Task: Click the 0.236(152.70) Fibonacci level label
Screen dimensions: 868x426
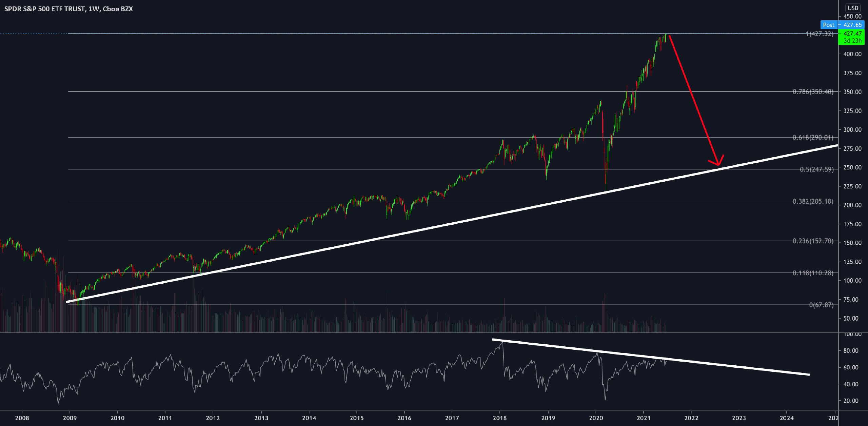Action: tap(813, 241)
